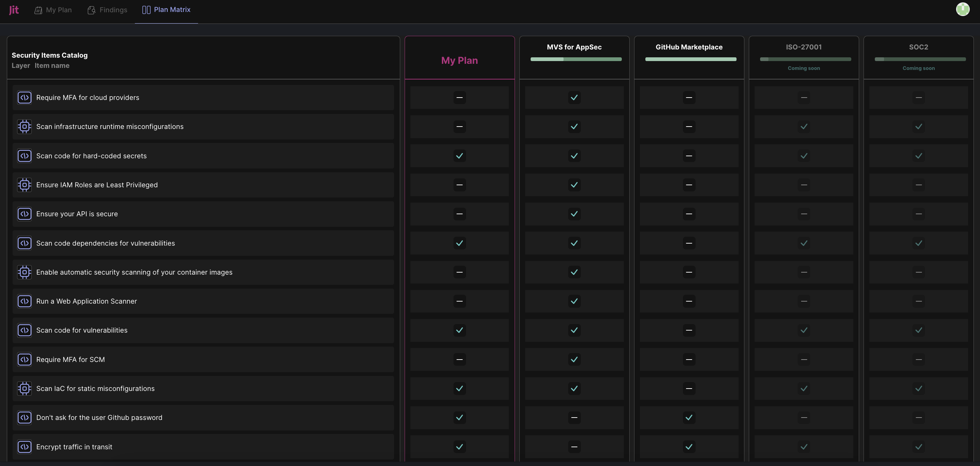Switch to the My Plan tab in top navigation
The width and height of the screenshot is (980, 466).
pos(53,10)
